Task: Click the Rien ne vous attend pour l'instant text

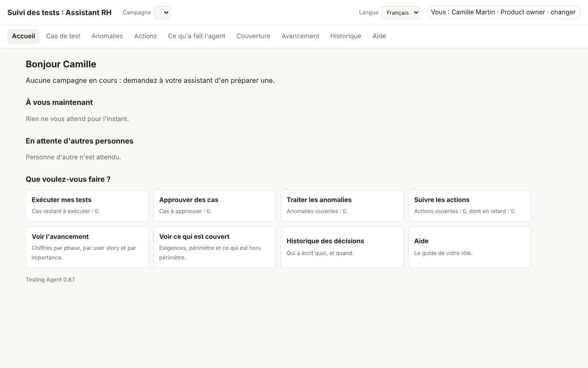Action: click(77, 119)
